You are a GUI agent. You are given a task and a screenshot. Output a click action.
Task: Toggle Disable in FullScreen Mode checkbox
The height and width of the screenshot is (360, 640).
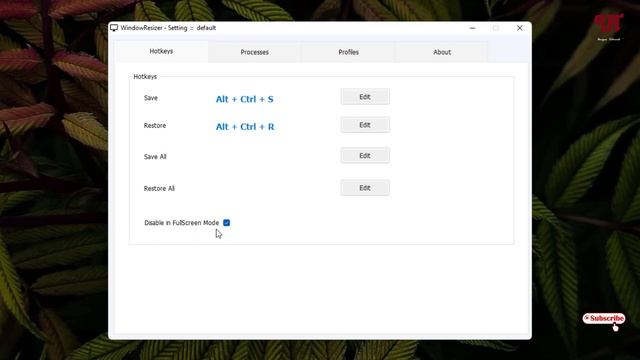click(227, 222)
